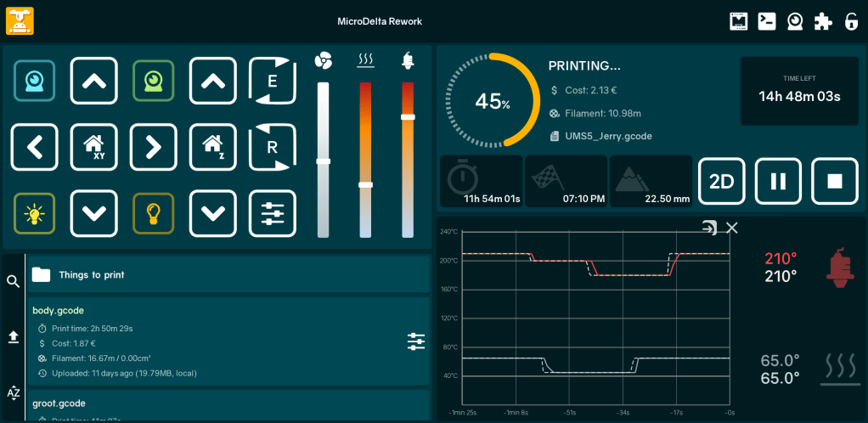Click the retract filament R button

tap(272, 147)
